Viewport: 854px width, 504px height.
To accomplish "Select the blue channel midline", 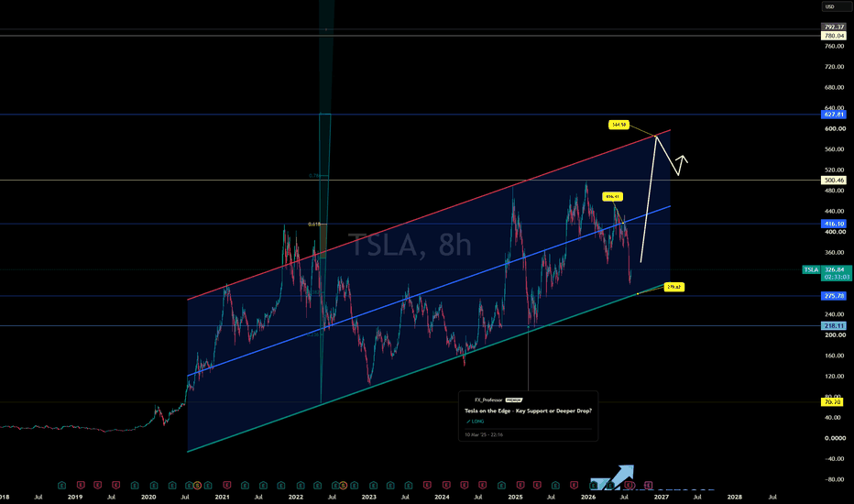I will [429, 291].
